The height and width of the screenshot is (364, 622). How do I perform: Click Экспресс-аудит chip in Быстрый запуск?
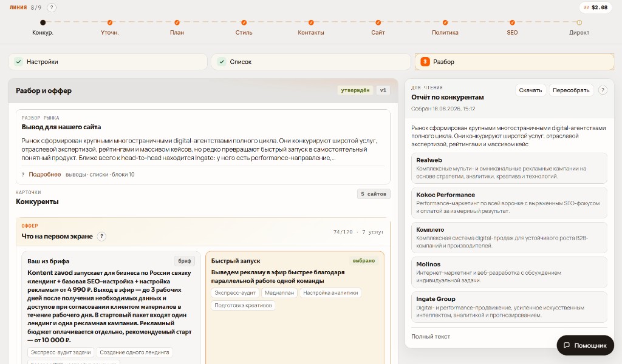tap(235, 293)
